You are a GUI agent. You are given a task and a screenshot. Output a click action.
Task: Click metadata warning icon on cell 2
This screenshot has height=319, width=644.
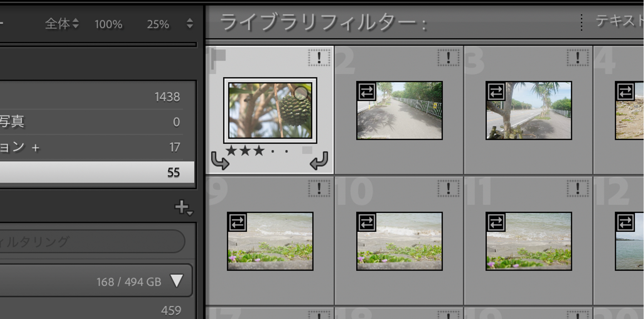pos(448,58)
